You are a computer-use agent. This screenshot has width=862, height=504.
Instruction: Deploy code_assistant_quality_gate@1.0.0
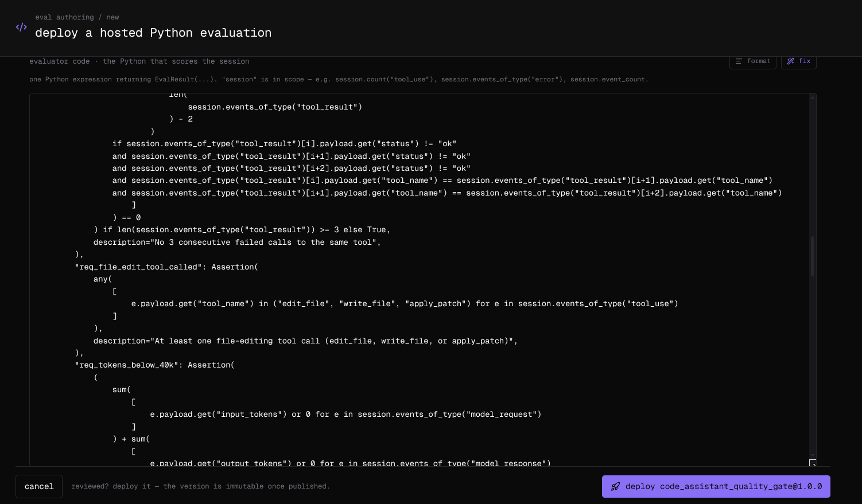coord(716,486)
